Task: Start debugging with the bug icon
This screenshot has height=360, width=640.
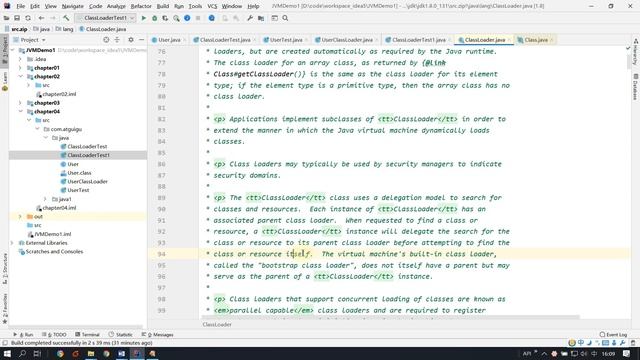Action: (x=154, y=18)
